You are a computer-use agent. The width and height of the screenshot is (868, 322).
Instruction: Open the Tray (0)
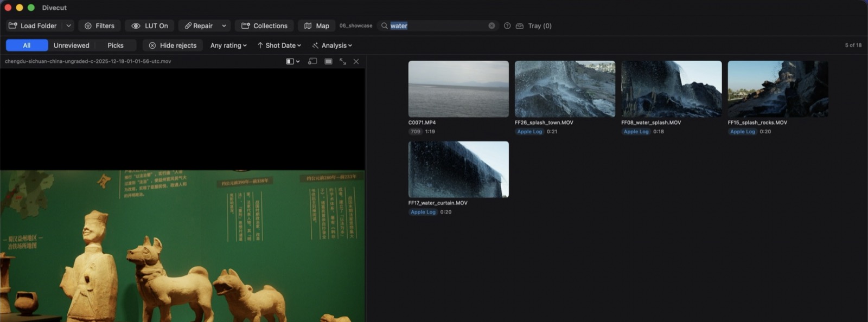[x=534, y=25]
